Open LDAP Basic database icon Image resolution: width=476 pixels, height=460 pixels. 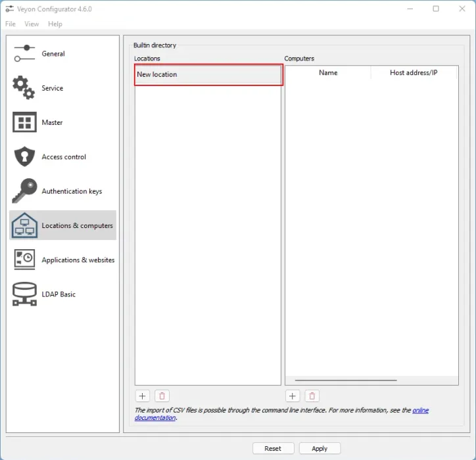pyautogui.click(x=24, y=294)
